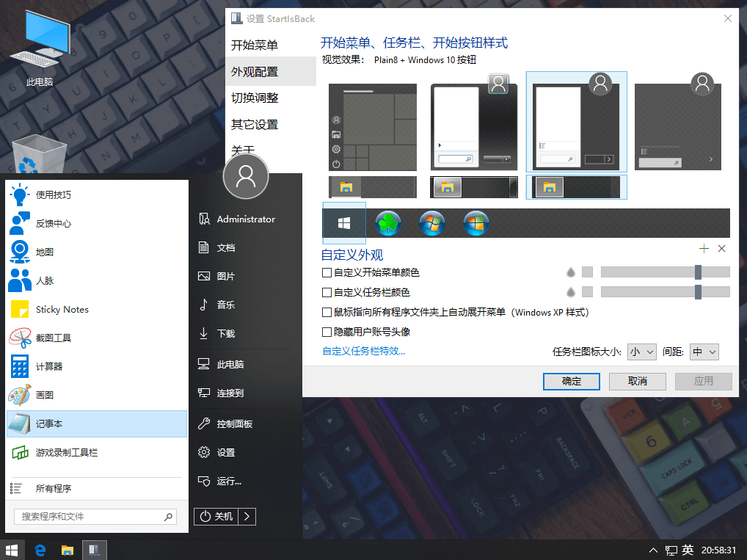Launch 地图 maps app
Image resolution: width=747 pixels, height=560 pixels.
[x=97, y=252]
